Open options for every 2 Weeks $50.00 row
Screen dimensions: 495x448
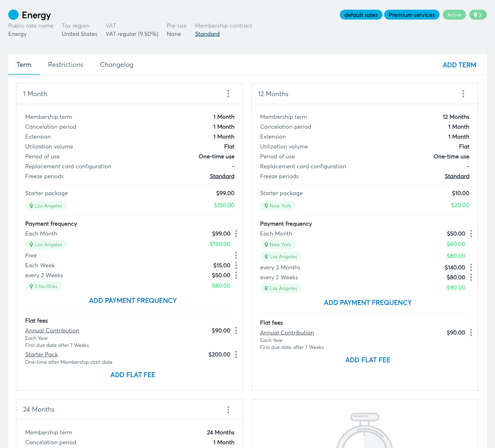[236, 275]
